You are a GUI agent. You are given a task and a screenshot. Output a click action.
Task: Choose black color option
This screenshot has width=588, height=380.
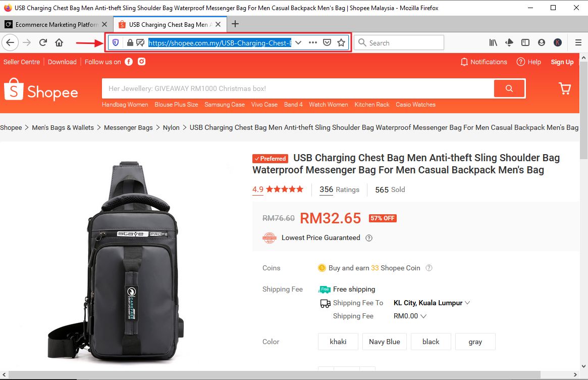pyautogui.click(x=431, y=342)
